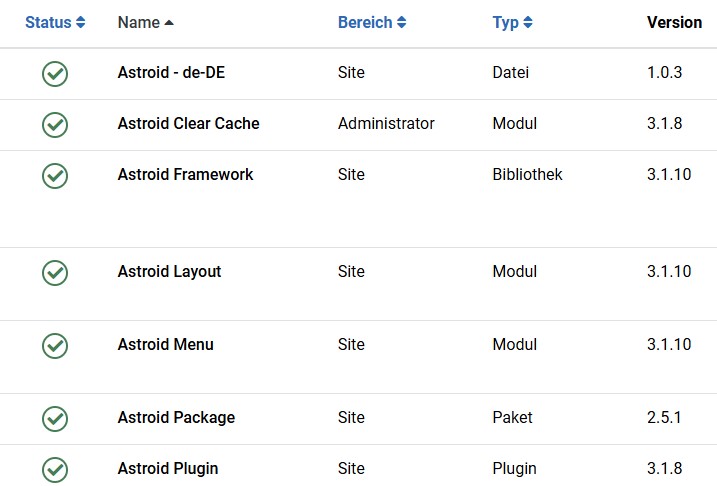Screen dimensions: 717x486
Task: Open the Astroid Clear Cache entry
Action: [188, 123]
